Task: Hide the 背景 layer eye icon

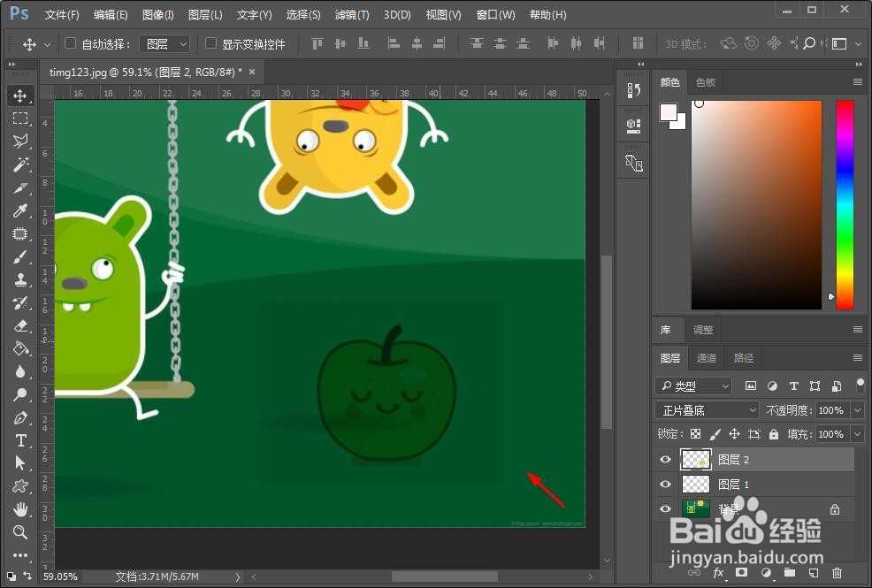Action: (665, 508)
